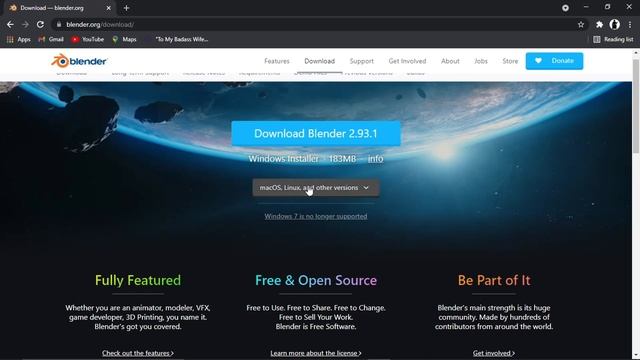
Task: Click the Donate button
Action: [554, 61]
